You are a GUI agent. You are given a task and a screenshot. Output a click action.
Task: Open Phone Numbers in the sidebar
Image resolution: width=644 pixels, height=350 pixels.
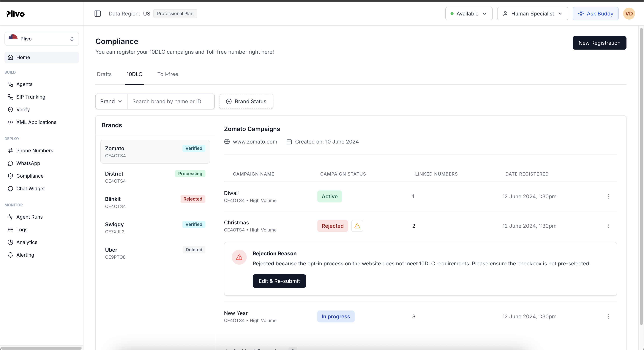[42, 151]
